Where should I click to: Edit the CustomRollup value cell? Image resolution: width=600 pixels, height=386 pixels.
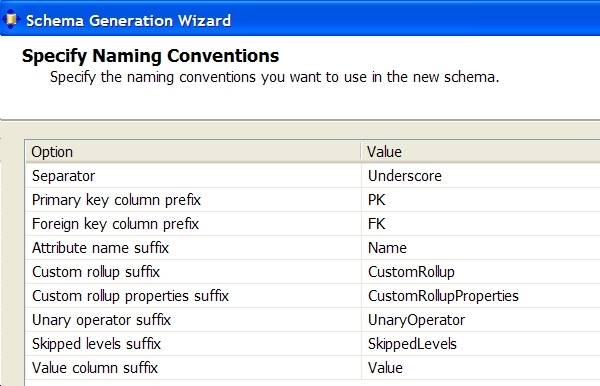pos(481,272)
